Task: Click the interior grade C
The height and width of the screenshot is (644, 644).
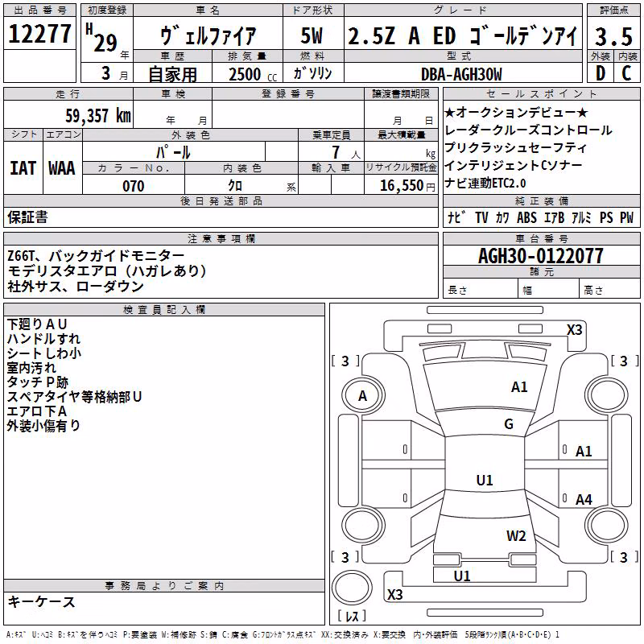Action: (626, 73)
